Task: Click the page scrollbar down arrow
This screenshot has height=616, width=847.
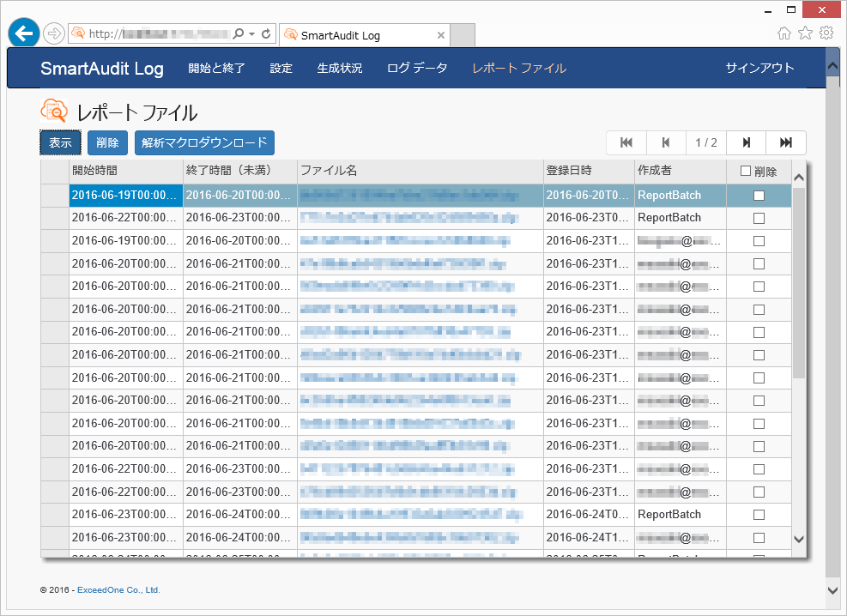Action: (x=833, y=590)
